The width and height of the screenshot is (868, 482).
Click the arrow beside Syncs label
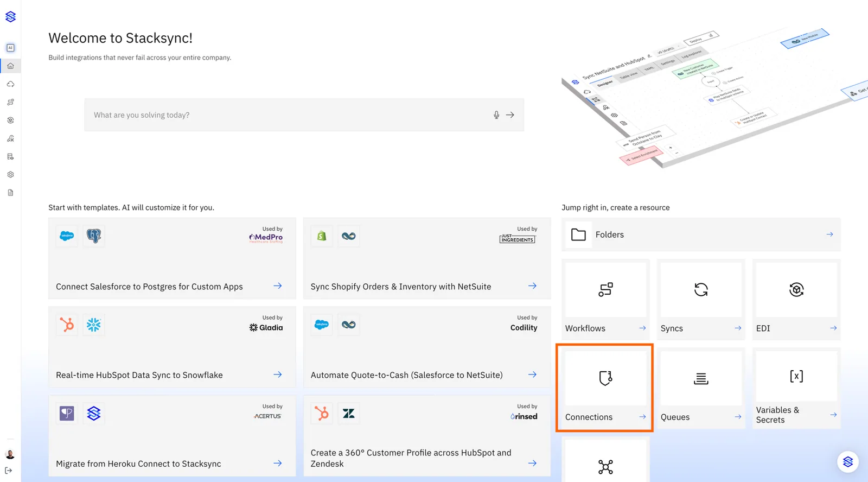pos(738,328)
